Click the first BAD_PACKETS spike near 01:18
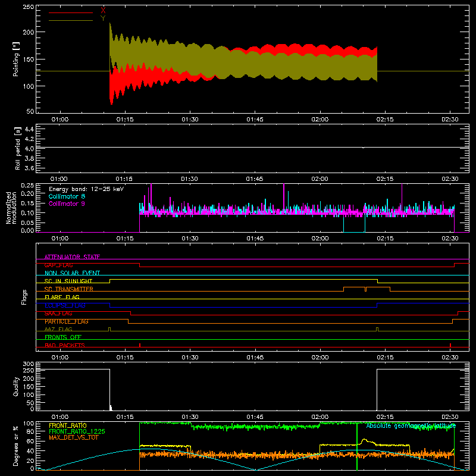This screenshot has width=476, height=476. tap(140, 345)
